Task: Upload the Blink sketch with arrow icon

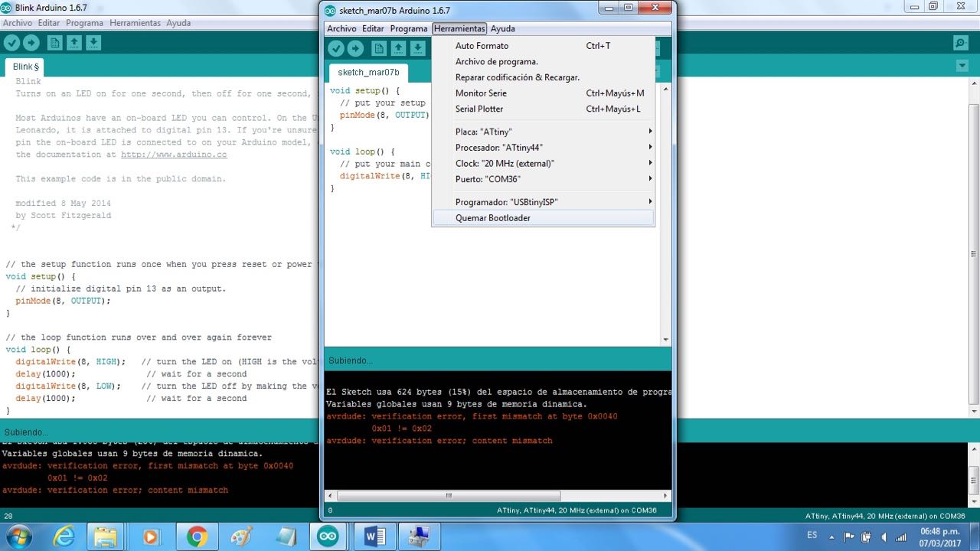Action: [x=31, y=43]
